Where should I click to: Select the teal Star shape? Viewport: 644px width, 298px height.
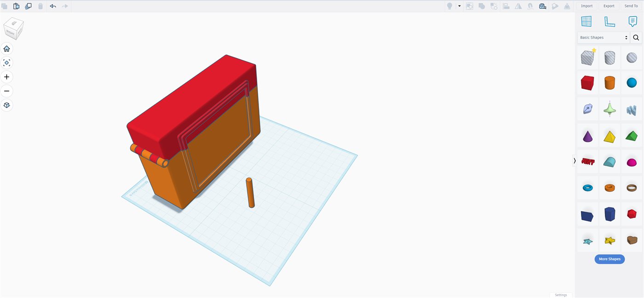pyautogui.click(x=587, y=241)
